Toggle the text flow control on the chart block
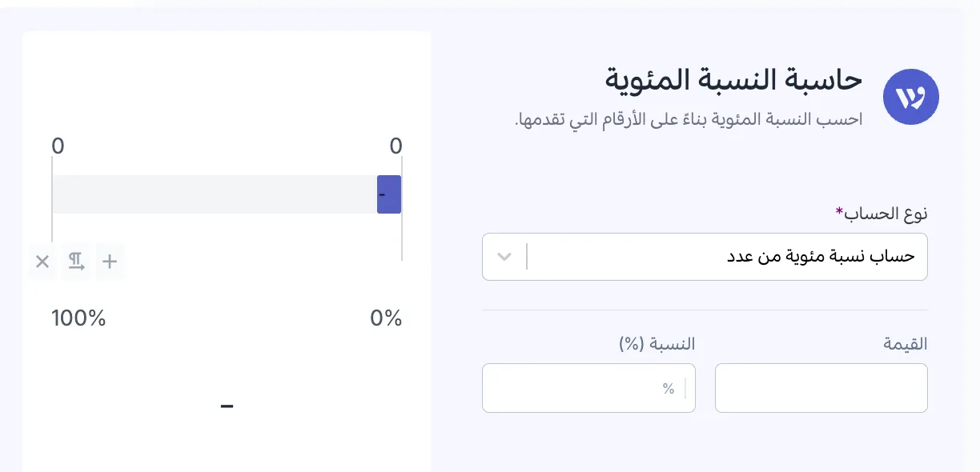Viewport: 980px width, 472px height. point(75,262)
